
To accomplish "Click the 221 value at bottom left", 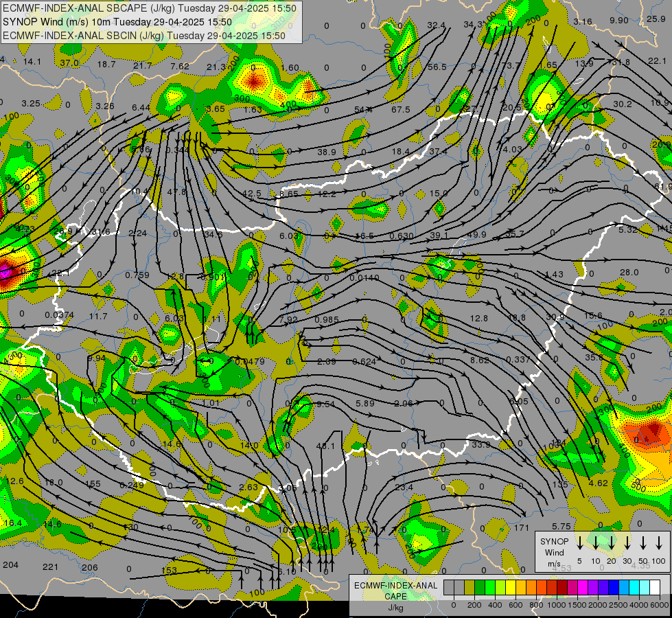I will [50, 567].
